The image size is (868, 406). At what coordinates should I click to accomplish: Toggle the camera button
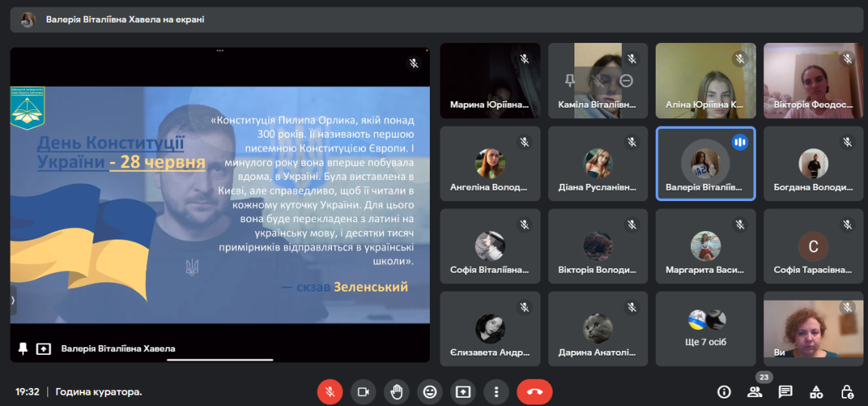point(363,392)
